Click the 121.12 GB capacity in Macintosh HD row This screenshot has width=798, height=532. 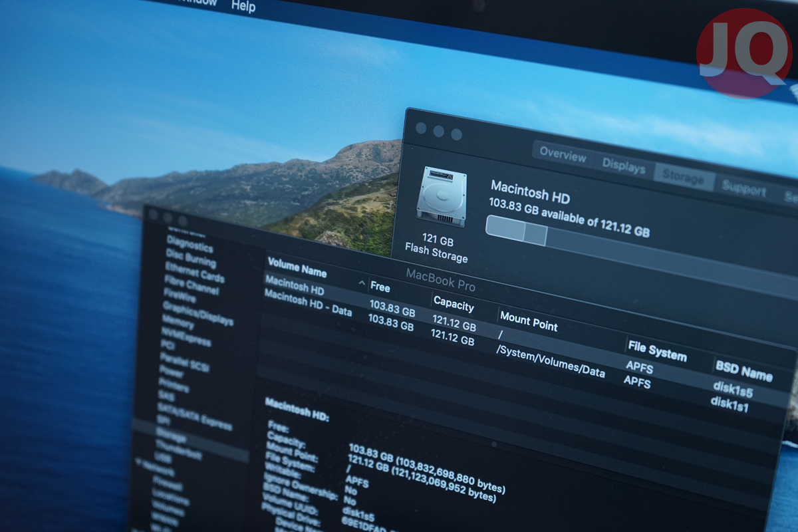click(455, 324)
